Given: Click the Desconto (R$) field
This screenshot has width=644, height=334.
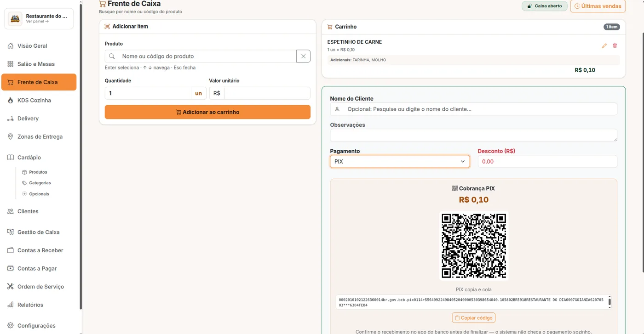Looking at the screenshot, I should 547,161.
